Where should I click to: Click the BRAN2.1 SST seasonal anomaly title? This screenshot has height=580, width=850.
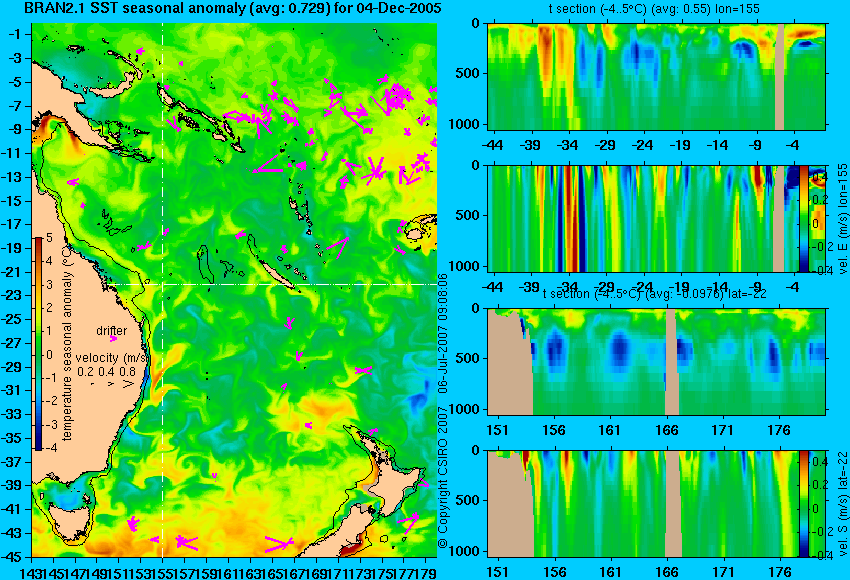tap(233, 9)
